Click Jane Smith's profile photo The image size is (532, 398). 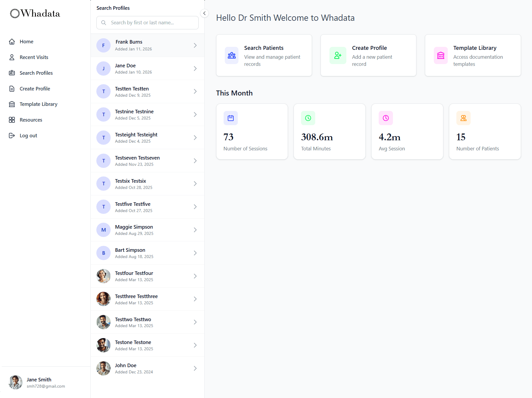pos(15,382)
